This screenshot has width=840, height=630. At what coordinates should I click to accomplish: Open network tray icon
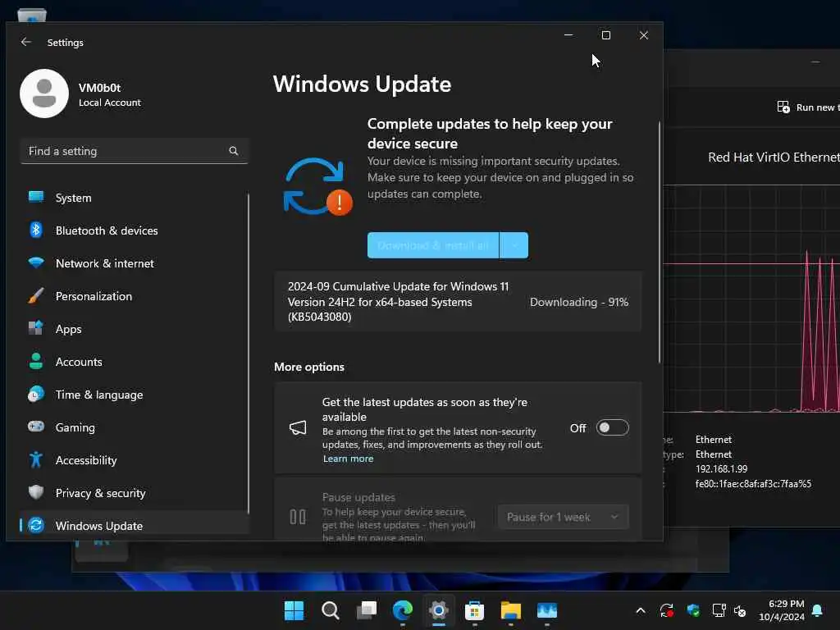(x=719, y=610)
